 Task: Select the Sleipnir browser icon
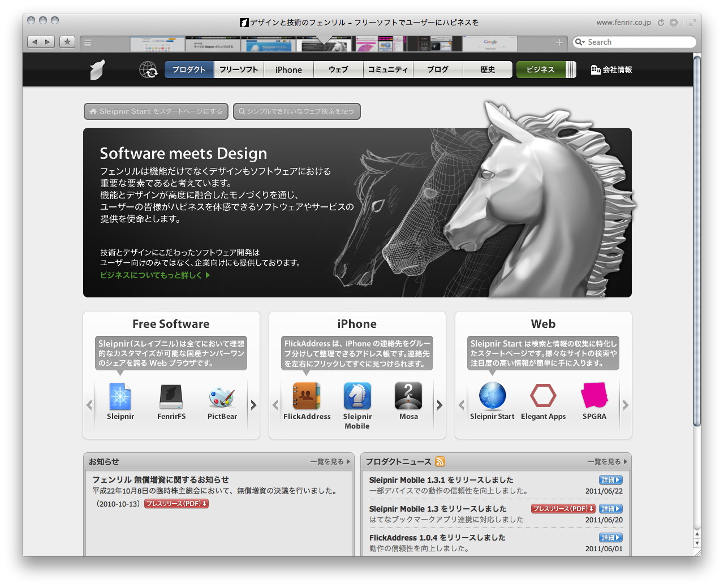pyautogui.click(x=120, y=396)
